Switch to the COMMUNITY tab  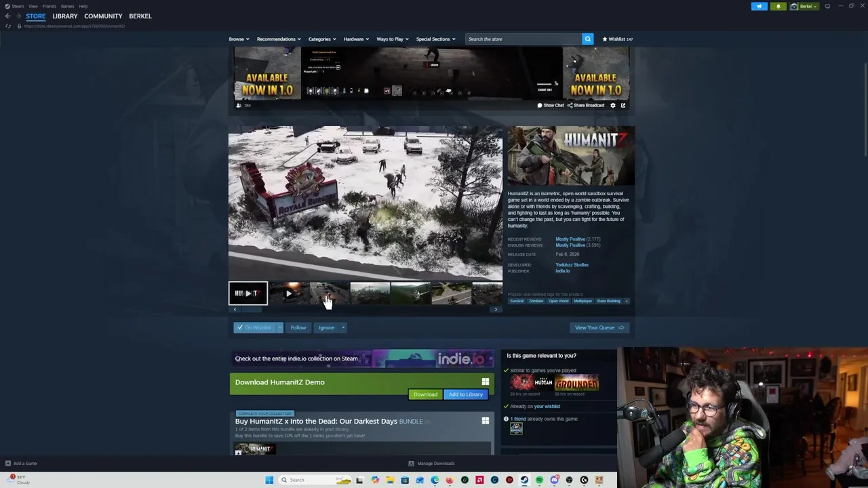point(103,16)
